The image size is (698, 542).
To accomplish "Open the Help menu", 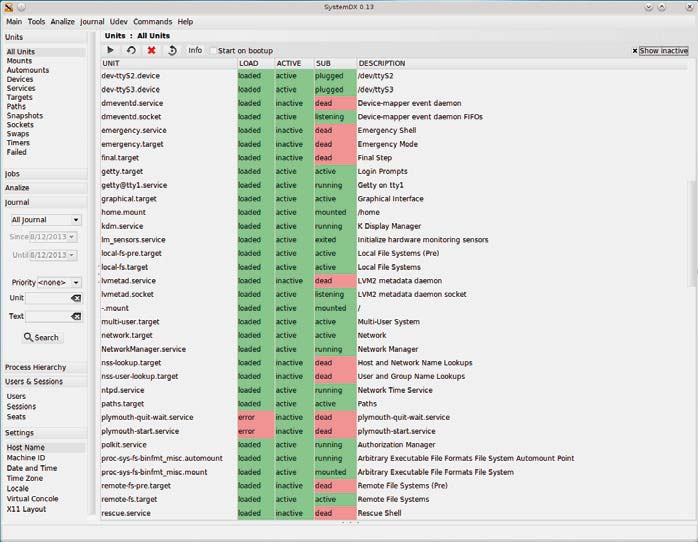I will 185,21.
